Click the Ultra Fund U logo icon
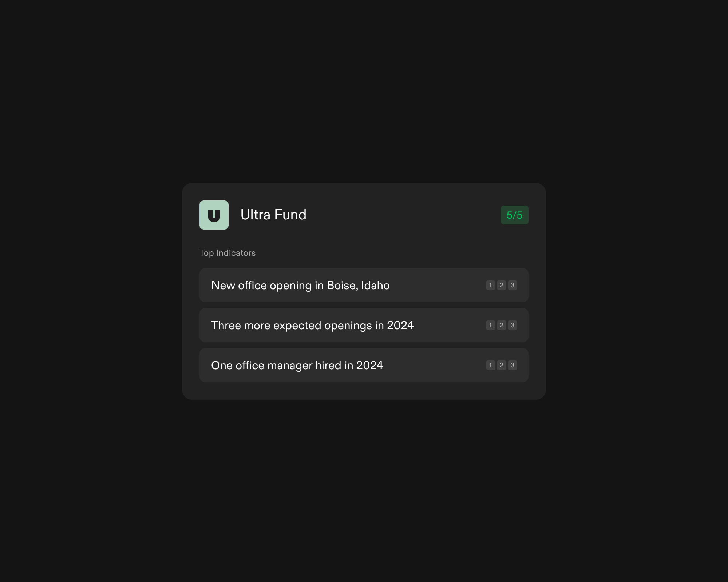The width and height of the screenshot is (728, 582). click(x=214, y=215)
